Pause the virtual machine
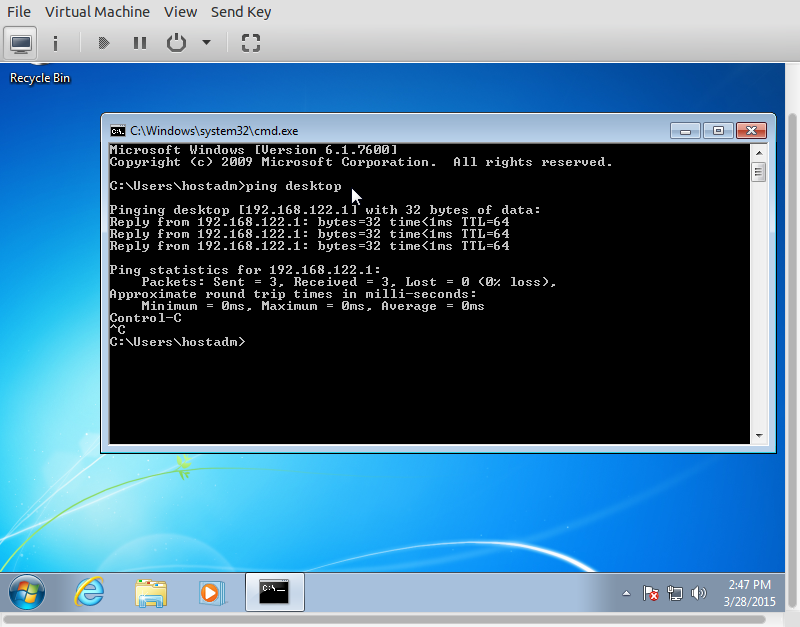Screen dimensions: 800x627 click(x=139, y=43)
